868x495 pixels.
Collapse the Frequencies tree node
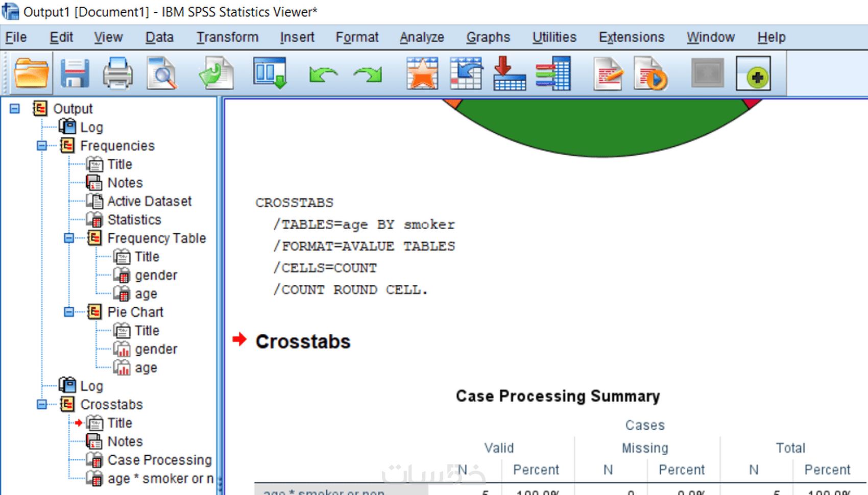(42, 146)
